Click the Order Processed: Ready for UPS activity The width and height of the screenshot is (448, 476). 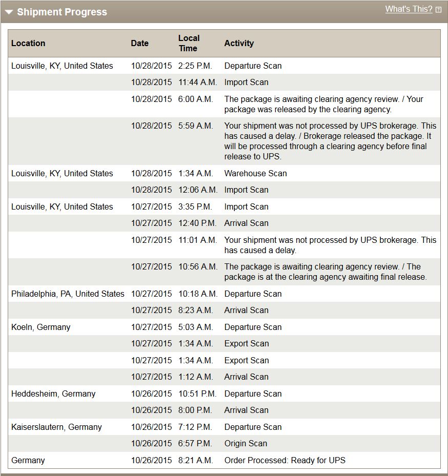[x=284, y=460]
